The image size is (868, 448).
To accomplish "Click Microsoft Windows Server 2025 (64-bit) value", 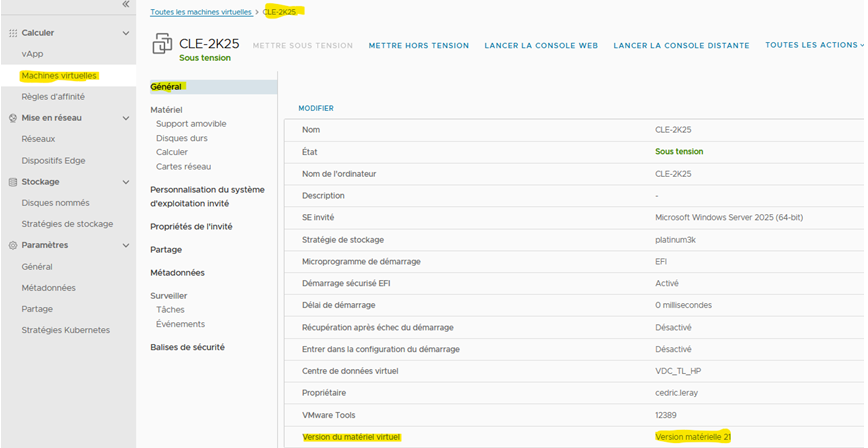I will click(x=729, y=218).
